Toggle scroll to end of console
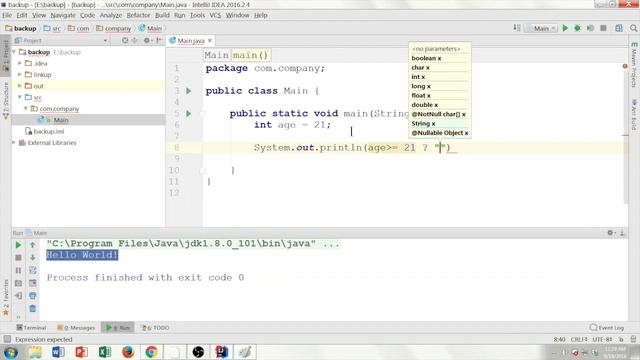The height and width of the screenshot is (360, 640). click(33, 283)
